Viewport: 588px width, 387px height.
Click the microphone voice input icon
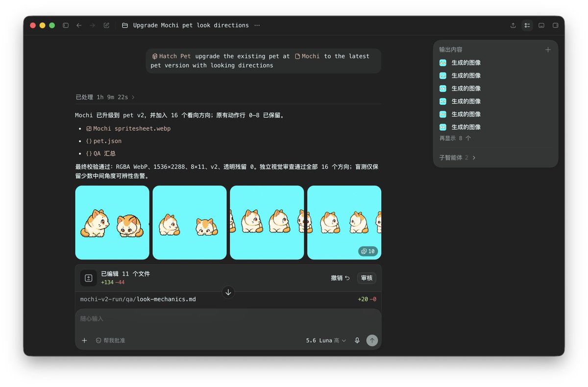pyautogui.click(x=357, y=340)
